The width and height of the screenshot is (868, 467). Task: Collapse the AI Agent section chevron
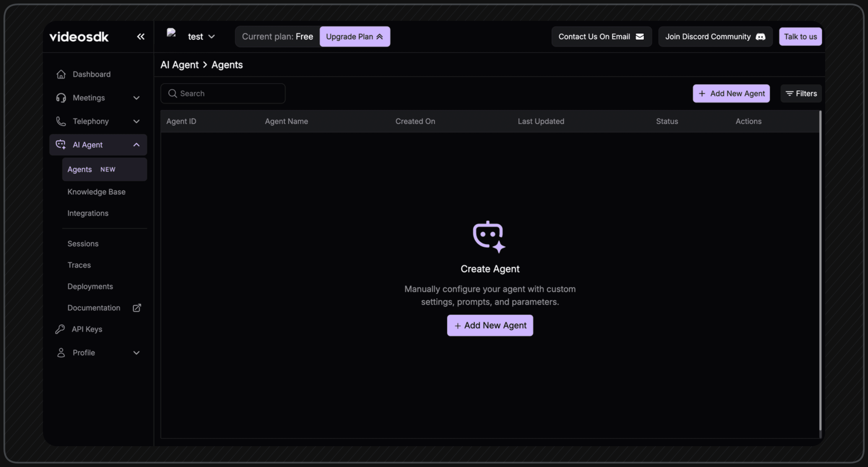tap(136, 145)
